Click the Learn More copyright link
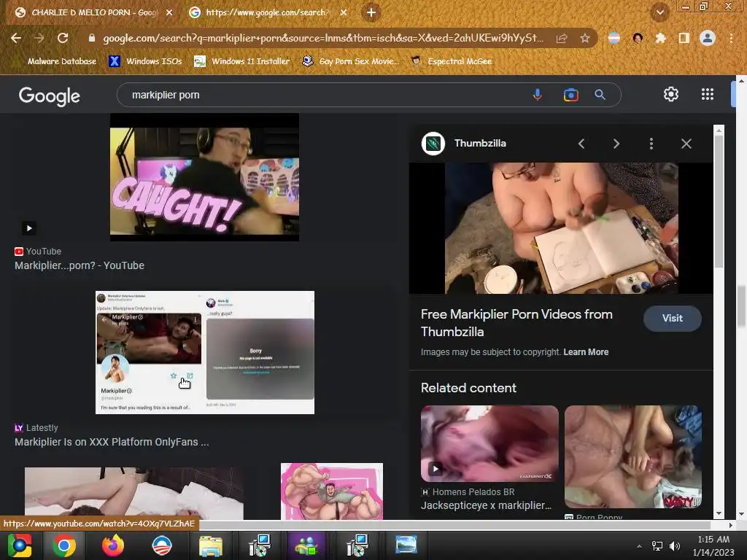This screenshot has height=560, width=747. click(586, 352)
